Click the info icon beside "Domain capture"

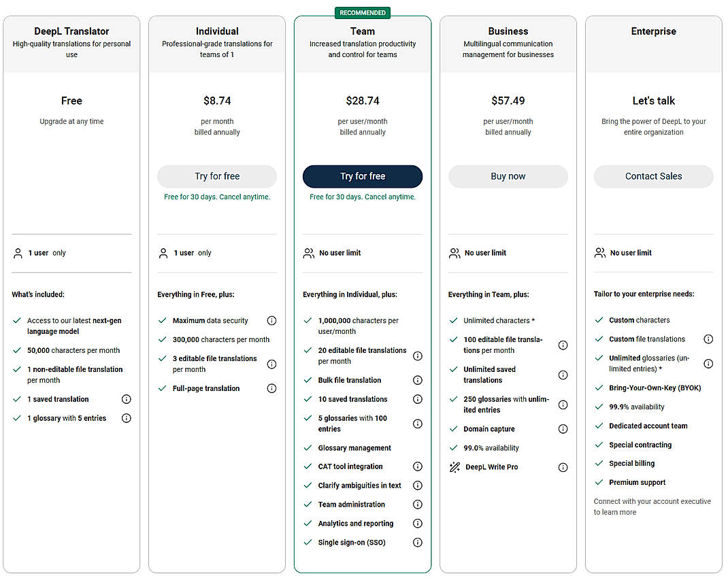(563, 429)
